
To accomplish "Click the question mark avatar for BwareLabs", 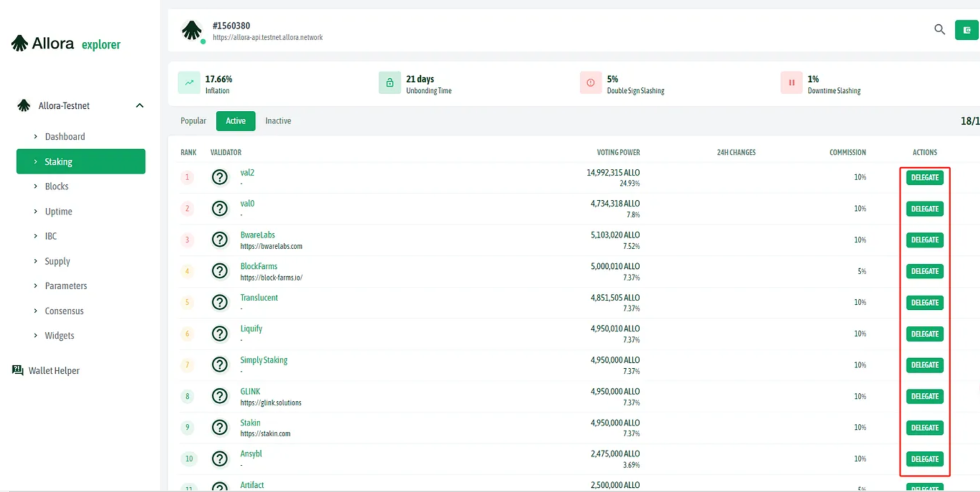I will pos(220,240).
